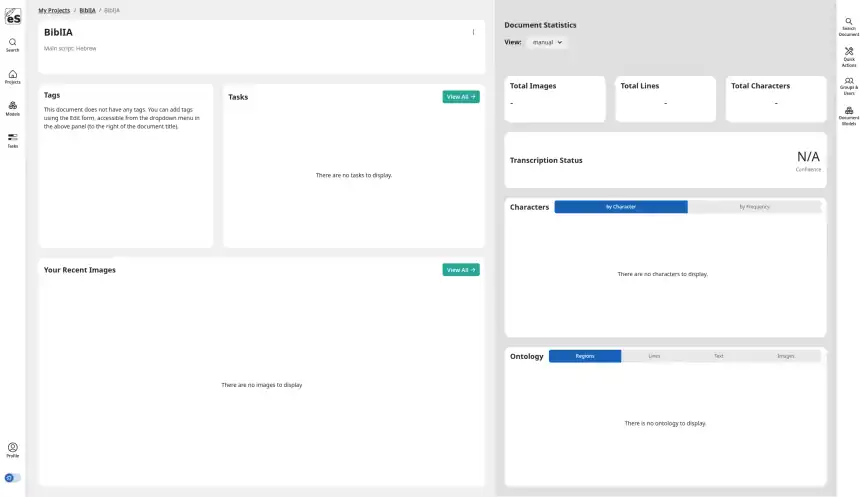Viewport: 862px width, 497px height.
Task: Open the Tasks sidebar icon
Action: (x=12, y=140)
